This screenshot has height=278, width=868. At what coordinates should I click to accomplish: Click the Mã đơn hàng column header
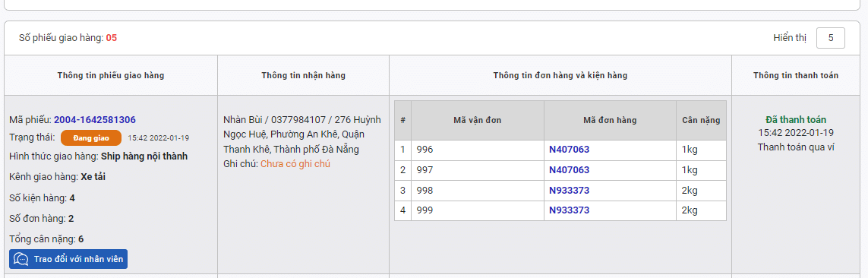[x=610, y=120]
